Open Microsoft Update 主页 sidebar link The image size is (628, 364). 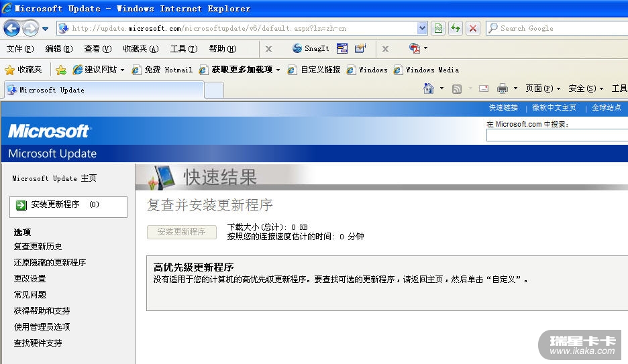click(x=54, y=178)
